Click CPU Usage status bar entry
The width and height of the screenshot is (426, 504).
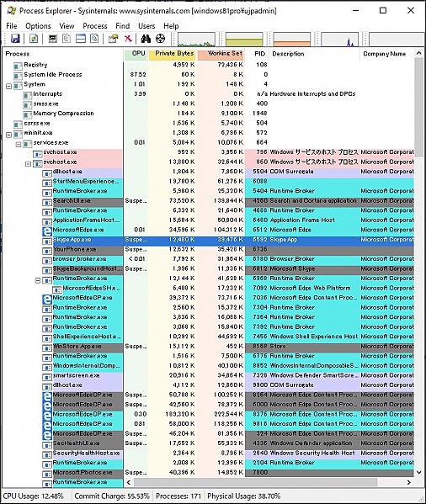[34, 496]
